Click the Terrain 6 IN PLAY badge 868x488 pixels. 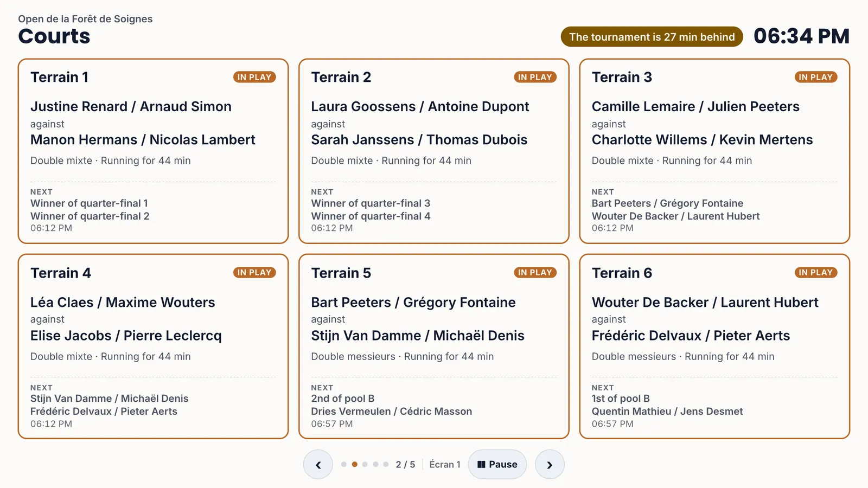click(816, 272)
